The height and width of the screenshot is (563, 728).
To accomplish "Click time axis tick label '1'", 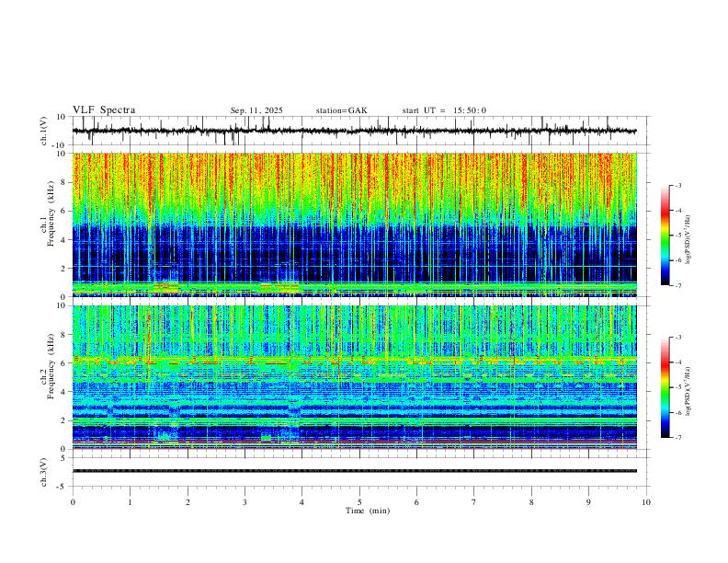I will click(130, 502).
